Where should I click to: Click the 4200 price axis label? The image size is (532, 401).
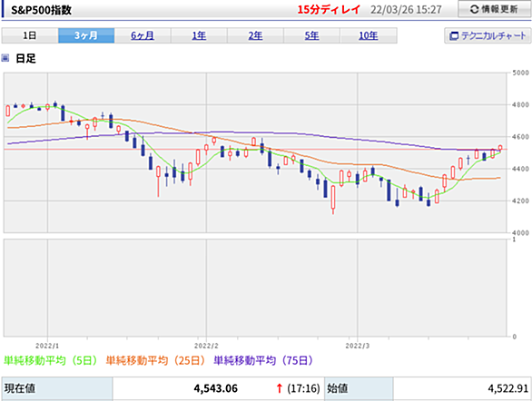tap(520, 201)
